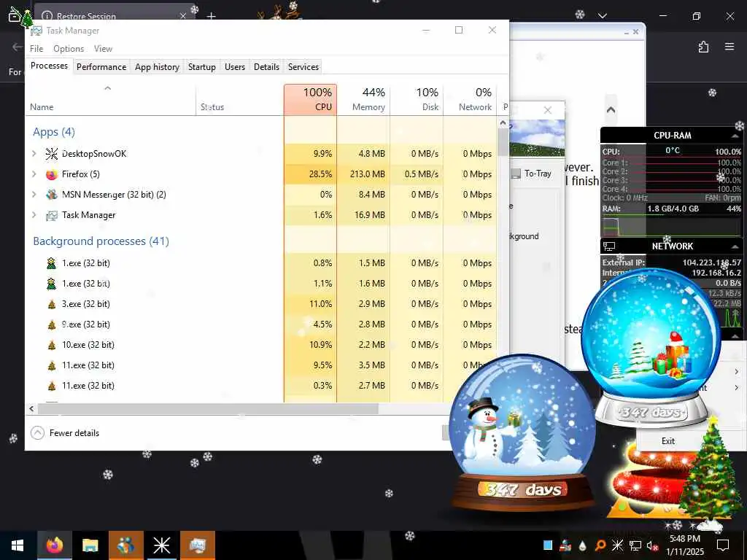The width and height of the screenshot is (747, 560).
Task: Click the vertical scrollbar scroll-up arrow
Action: 503,122
